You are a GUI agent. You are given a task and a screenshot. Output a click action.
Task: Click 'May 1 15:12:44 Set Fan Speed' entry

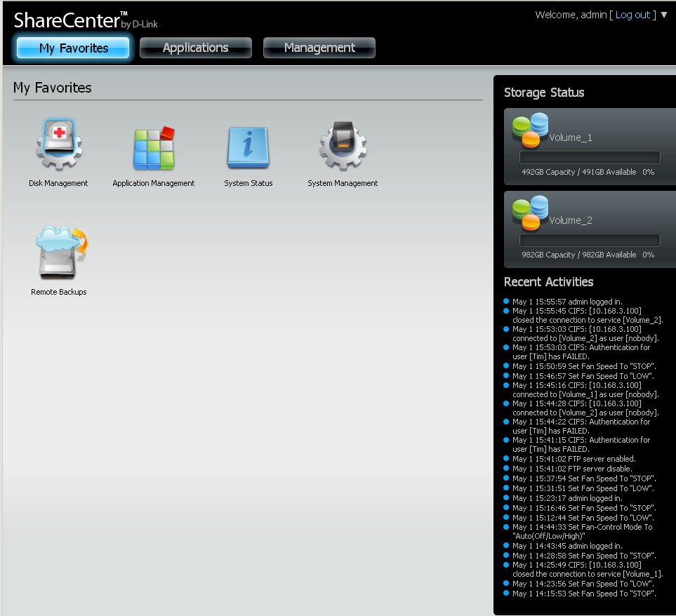[x=583, y=518]
